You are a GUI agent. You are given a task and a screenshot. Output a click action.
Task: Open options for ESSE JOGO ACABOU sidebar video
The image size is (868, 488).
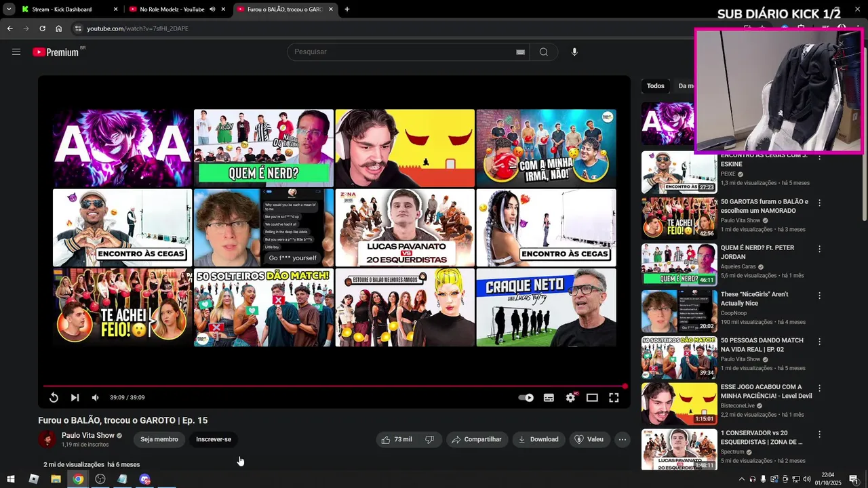pos(819,388)
